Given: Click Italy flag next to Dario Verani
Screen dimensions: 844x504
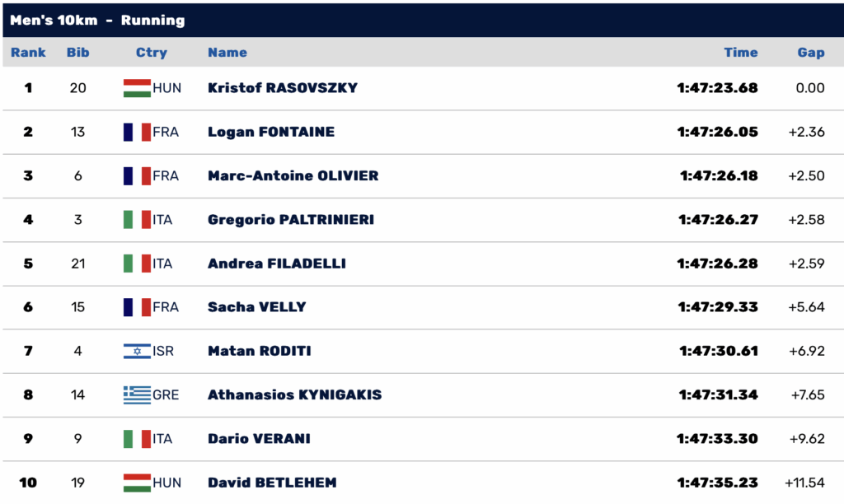Looking at the screenshot, I should [137, 438].
